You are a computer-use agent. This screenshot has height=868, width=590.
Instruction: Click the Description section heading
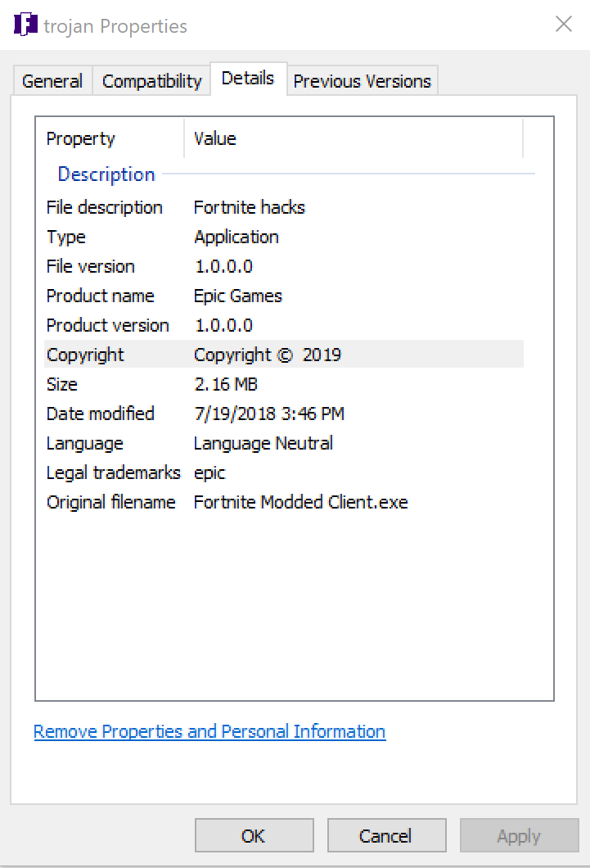106,174
